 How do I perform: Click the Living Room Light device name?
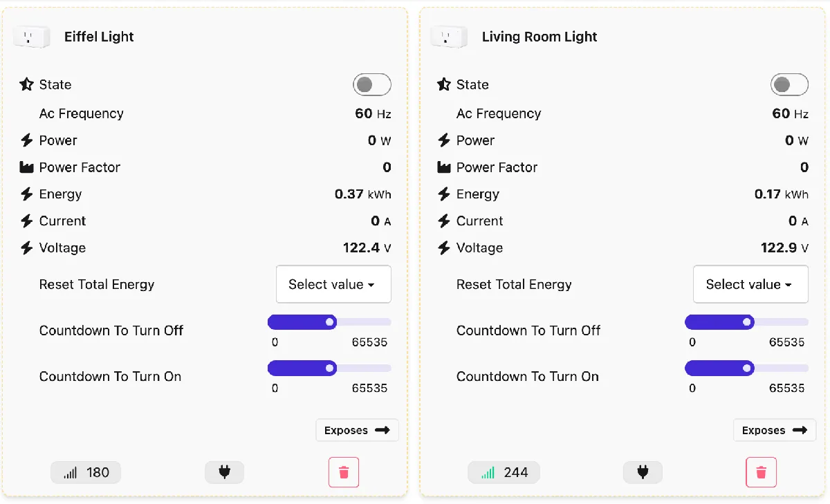pos(539,37)
